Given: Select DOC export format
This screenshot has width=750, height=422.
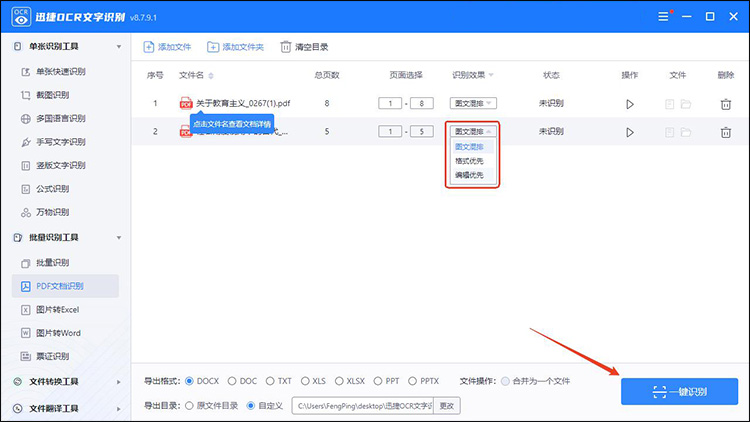Looking at the screenshot, I should click(x=232, y=381).
